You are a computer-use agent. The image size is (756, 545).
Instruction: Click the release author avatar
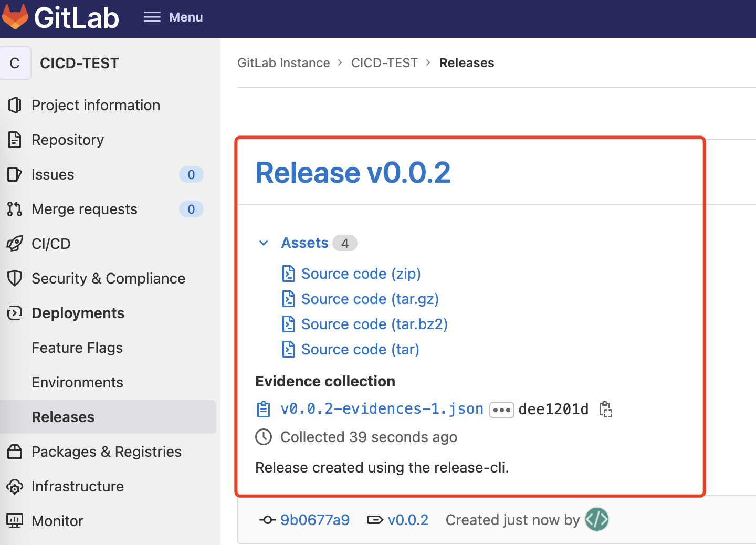point(597,520)
